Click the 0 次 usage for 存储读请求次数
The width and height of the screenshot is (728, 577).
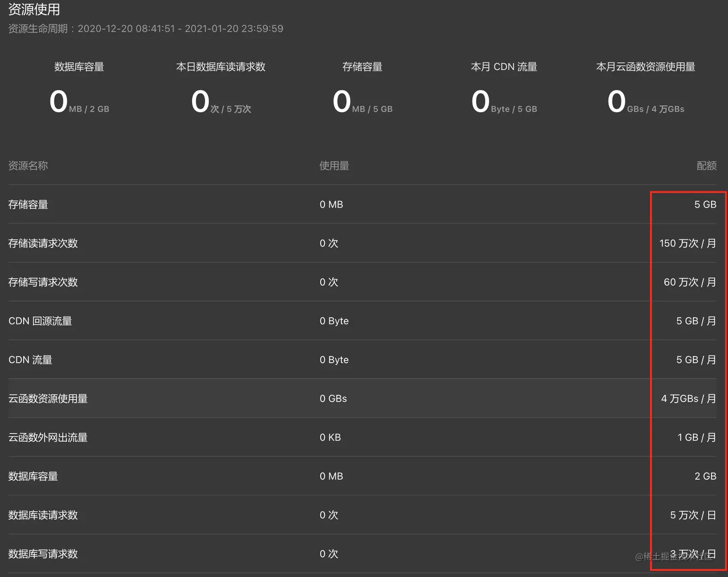(329, 243)
